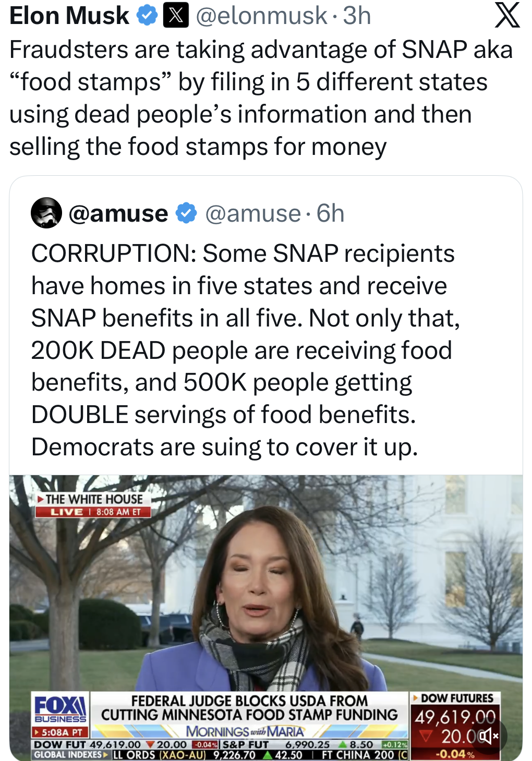Click the X affiliation badge beside Elon Musk
Screen dimensions: 532x761
tap(176, 16)
